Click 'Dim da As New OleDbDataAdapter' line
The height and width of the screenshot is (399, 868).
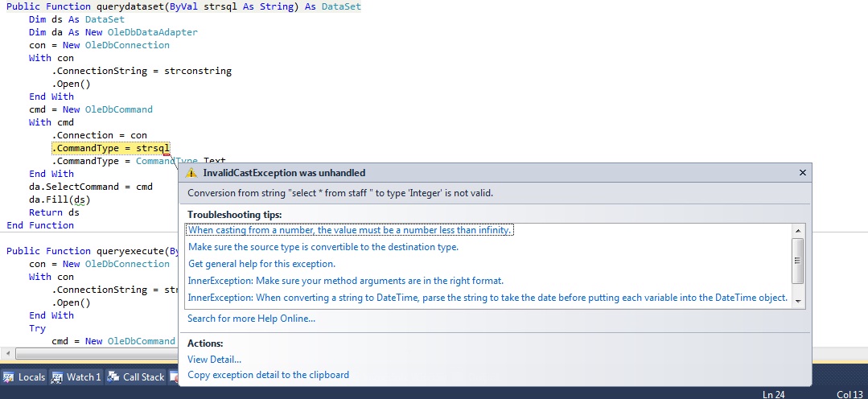click(113, 32)
